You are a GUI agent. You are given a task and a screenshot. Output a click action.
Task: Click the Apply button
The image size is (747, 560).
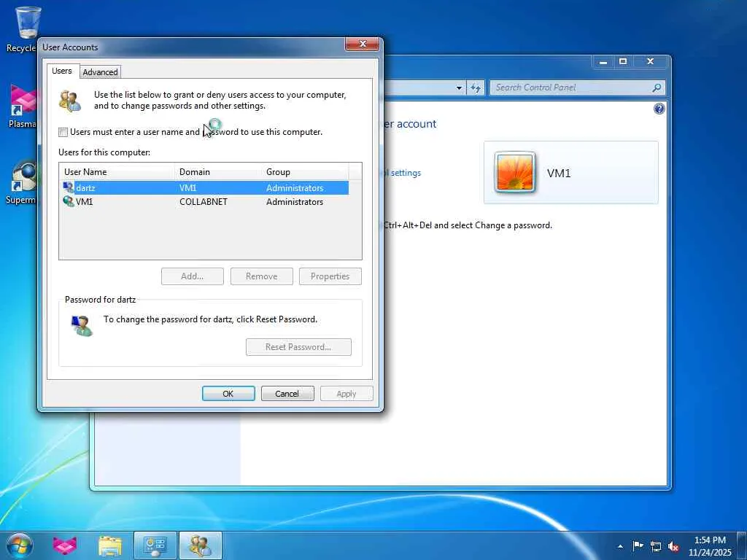347,393
